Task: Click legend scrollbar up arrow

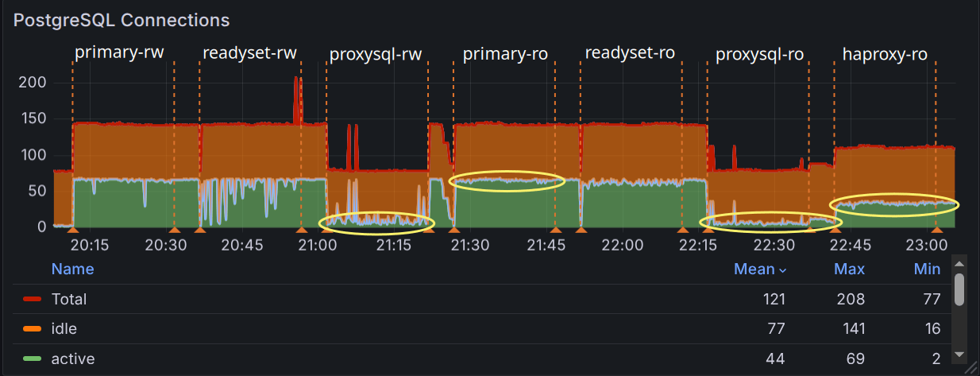Action: click(x=959, y=263)
